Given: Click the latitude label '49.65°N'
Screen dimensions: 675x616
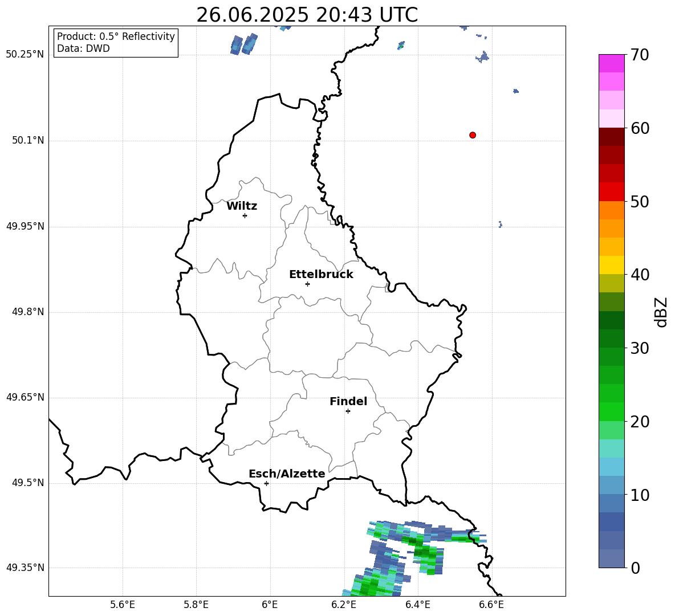Looking at the screenshot, I should click(x=25, y=397).
